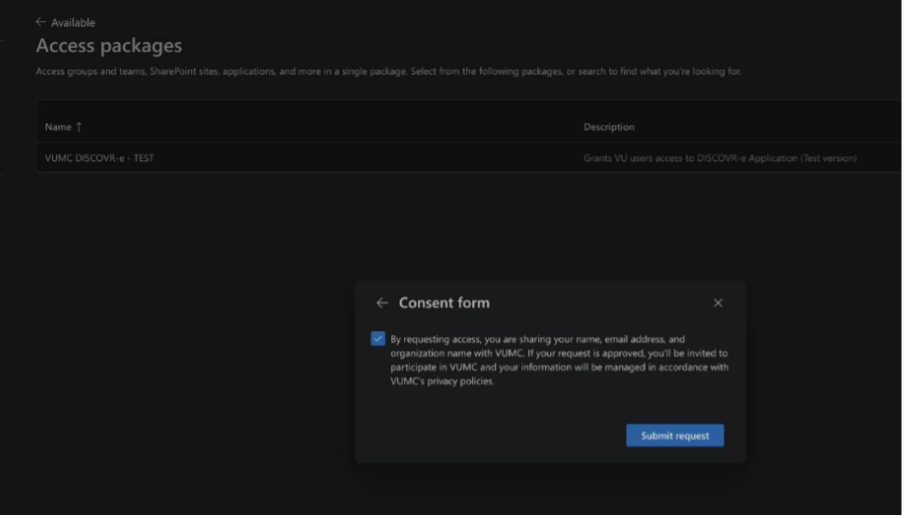
Task: Go back using the Consent form arrow
Action: (x=382, y=303)
